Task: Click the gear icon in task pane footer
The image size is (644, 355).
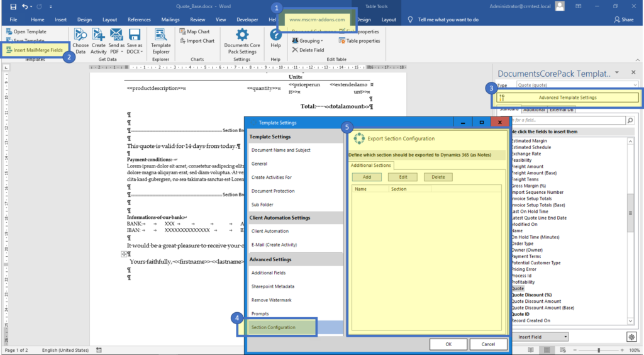Action: click(x=631, y=337)
